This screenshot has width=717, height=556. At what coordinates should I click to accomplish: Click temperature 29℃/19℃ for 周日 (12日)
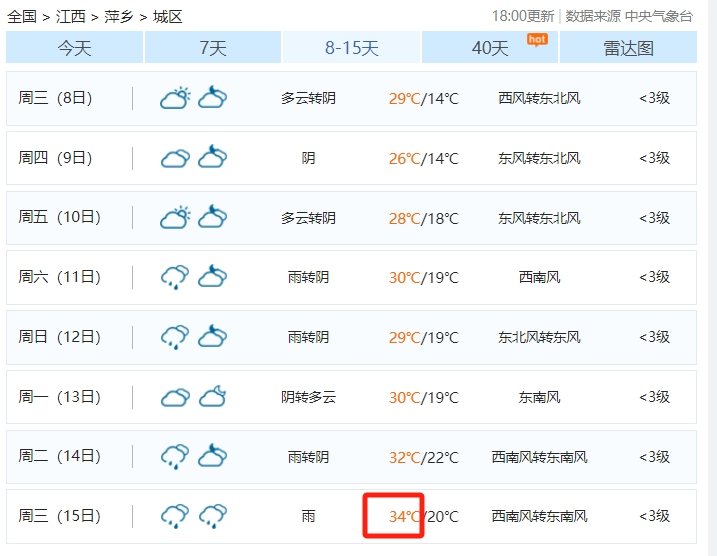coord(423,337)
